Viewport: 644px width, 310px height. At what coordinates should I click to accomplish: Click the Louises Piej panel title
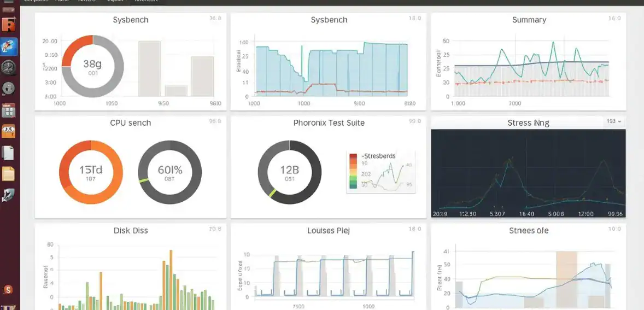pos(329,231)
